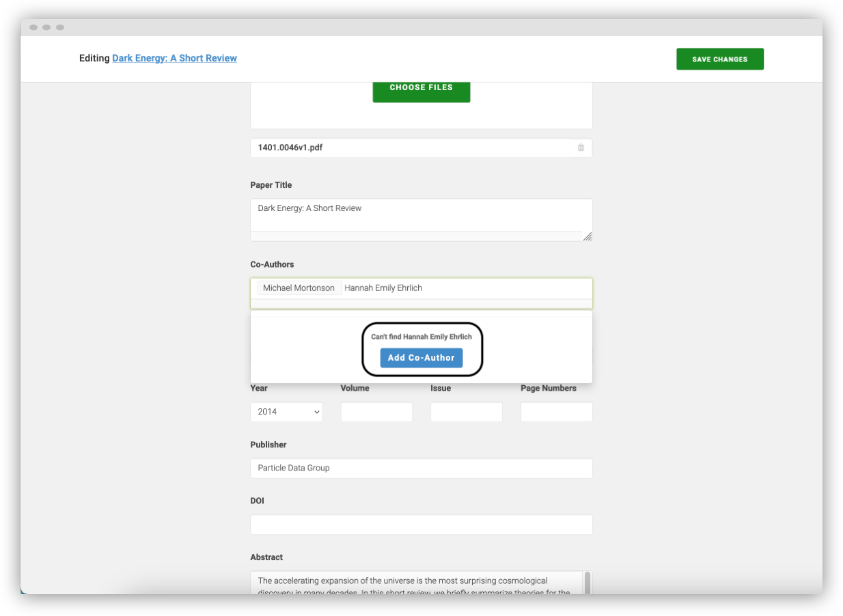
Task: Focus the Volume input field
Action: point(376,412)
